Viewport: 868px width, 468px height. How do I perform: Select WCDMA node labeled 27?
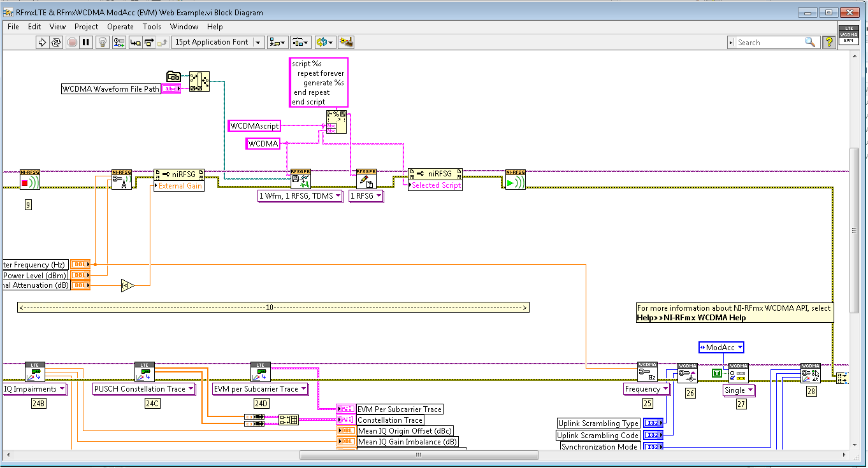(x=739, y=374)
